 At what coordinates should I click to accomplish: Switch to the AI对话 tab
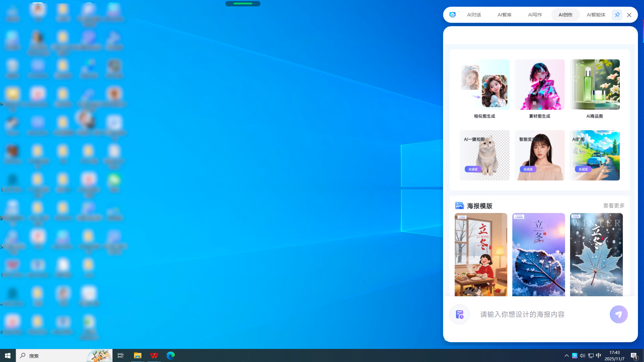(474, 15)
